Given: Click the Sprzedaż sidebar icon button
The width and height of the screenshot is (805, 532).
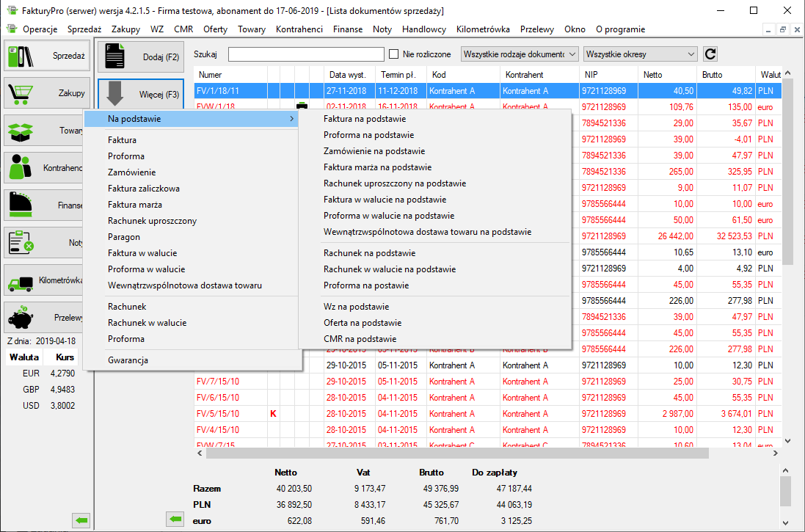Looking at the screenshot, I should 47,56.
